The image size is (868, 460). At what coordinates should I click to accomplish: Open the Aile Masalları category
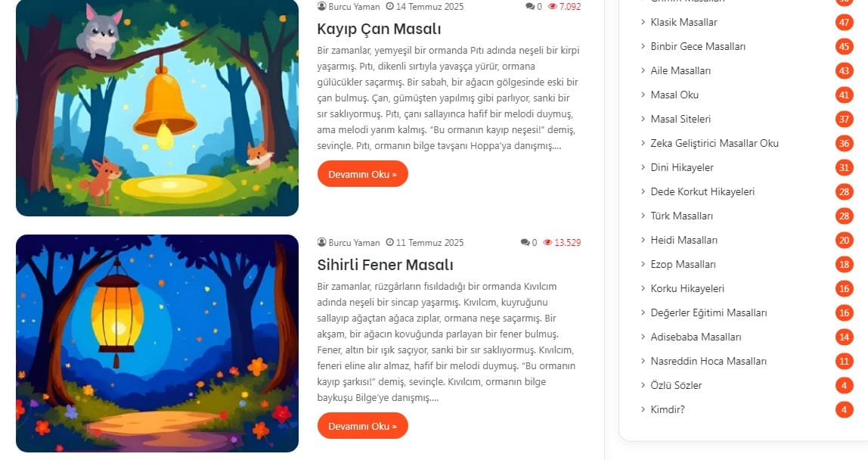(680, 70)
